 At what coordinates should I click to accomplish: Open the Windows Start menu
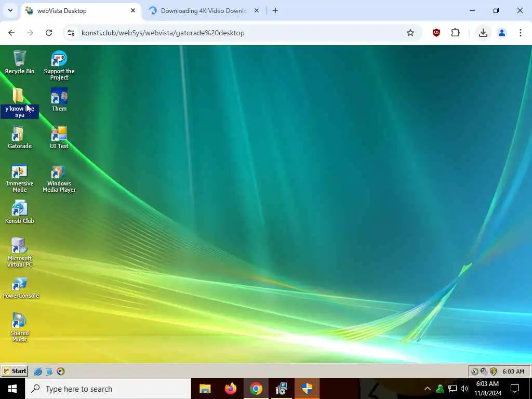point(12,389)
